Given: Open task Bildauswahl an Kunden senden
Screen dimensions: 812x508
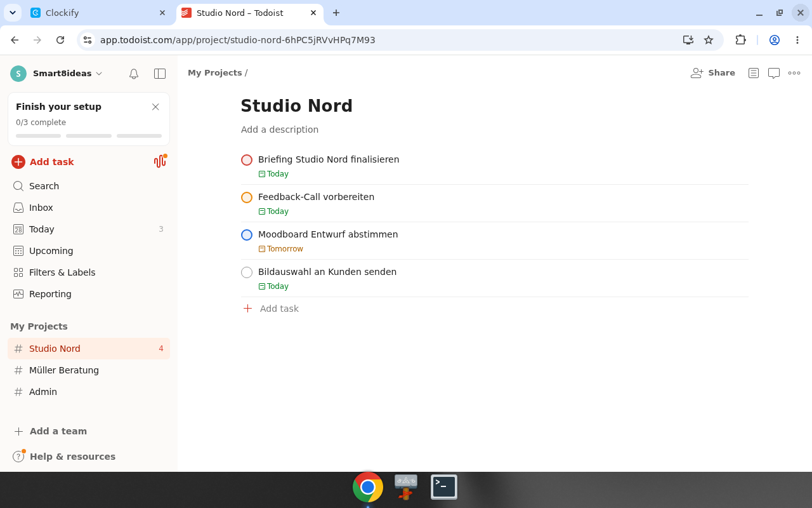Looking at the screenshot, I should coord(327,272).
